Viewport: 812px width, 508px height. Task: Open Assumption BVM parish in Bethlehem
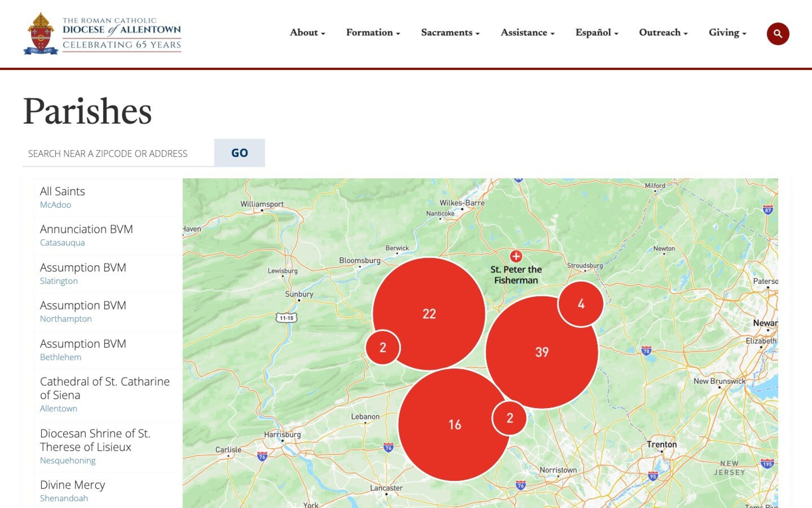coord(108,350)
